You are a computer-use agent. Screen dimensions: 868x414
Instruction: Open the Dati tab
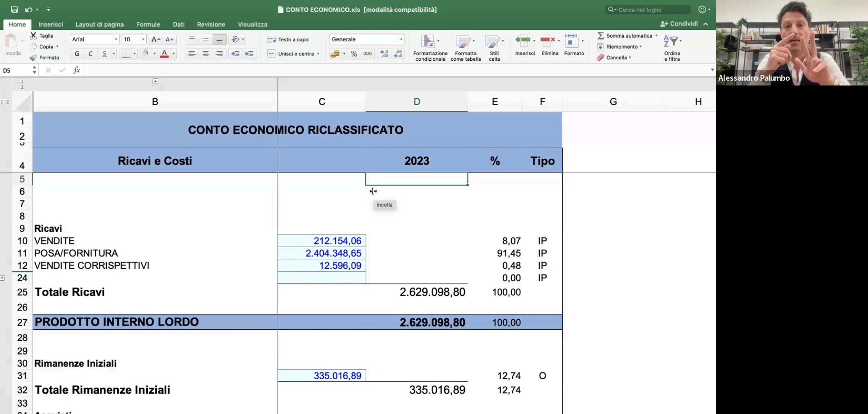(178, 24)
